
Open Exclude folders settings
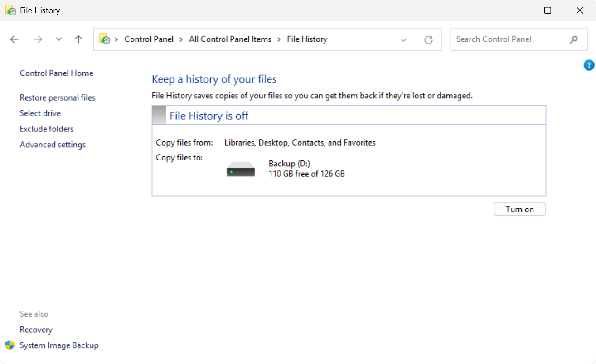46,129
